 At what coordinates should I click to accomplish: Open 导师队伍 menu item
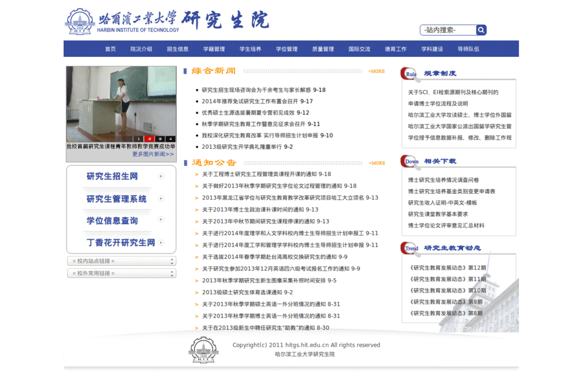(469, 49)
